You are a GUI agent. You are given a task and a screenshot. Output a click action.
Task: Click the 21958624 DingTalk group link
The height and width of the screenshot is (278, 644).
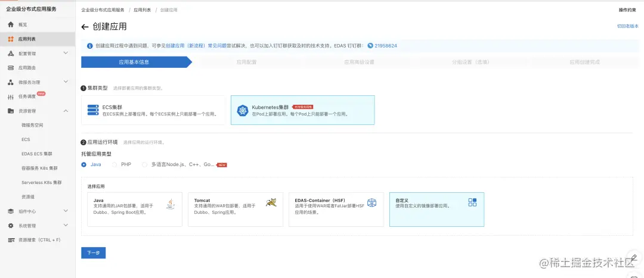click(386, 46)
